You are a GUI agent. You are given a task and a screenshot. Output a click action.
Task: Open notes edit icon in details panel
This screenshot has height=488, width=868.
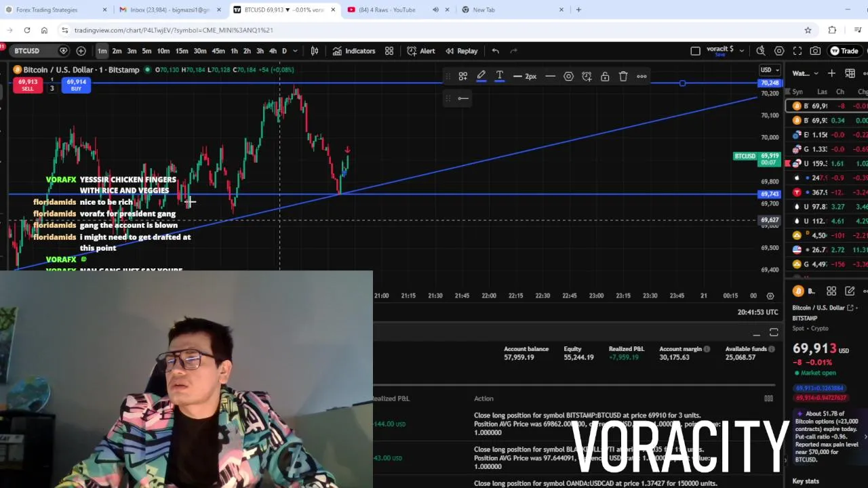849,291
